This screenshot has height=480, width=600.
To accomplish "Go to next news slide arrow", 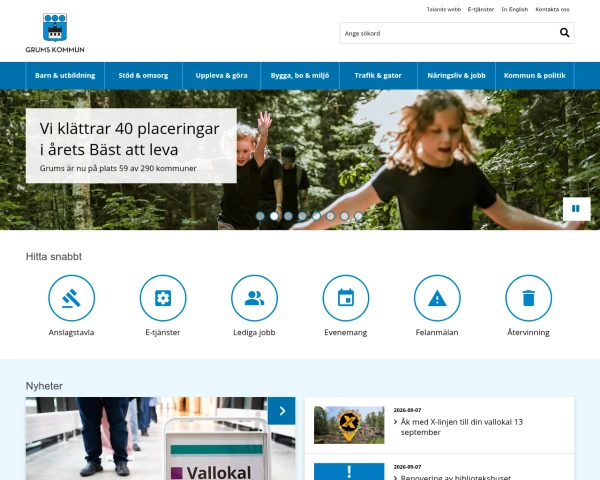I will (282, 411).
